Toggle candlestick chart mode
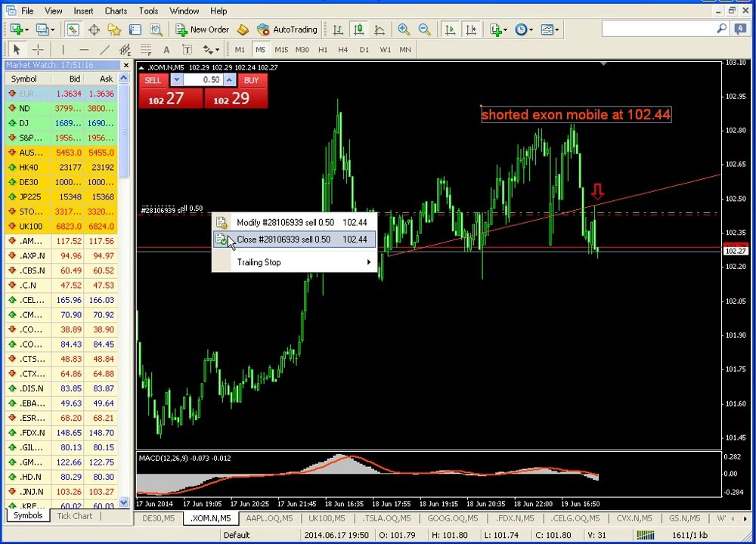 point(358,30)
